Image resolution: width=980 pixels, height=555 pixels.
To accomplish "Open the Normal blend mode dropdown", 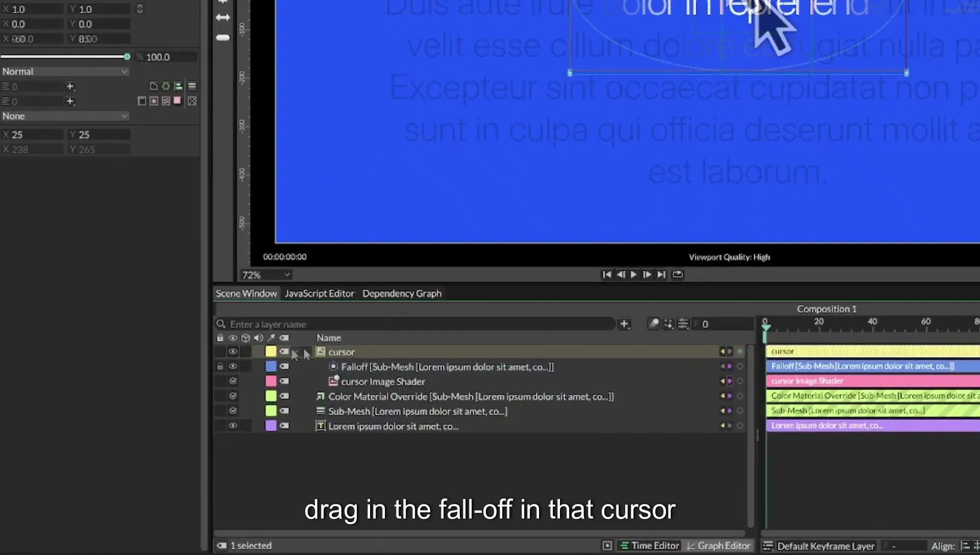I will pos(65,71).
